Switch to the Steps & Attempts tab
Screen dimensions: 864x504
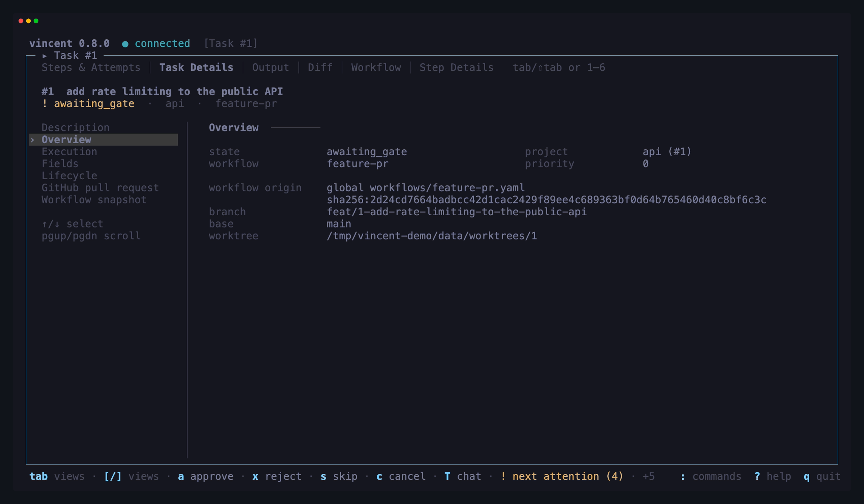91,67
